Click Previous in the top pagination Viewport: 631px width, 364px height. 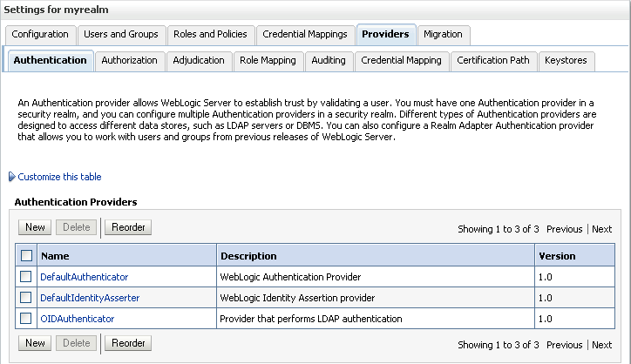(x=564, y=229)
